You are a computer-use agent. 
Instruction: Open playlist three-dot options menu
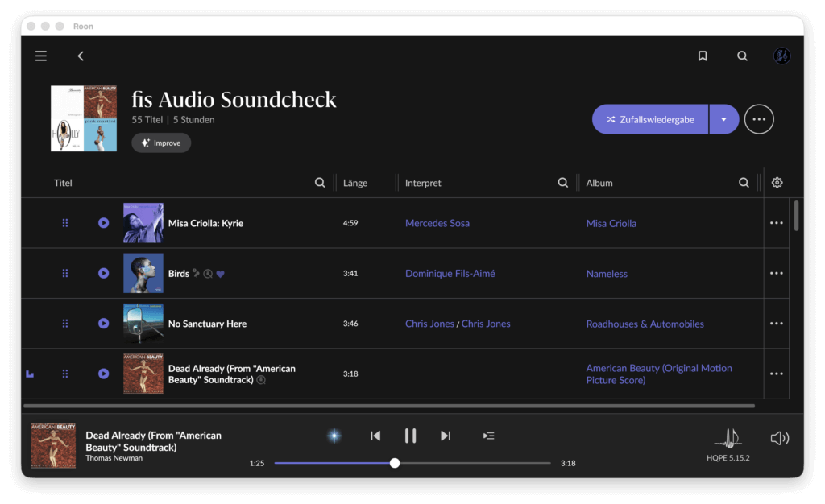759,119
